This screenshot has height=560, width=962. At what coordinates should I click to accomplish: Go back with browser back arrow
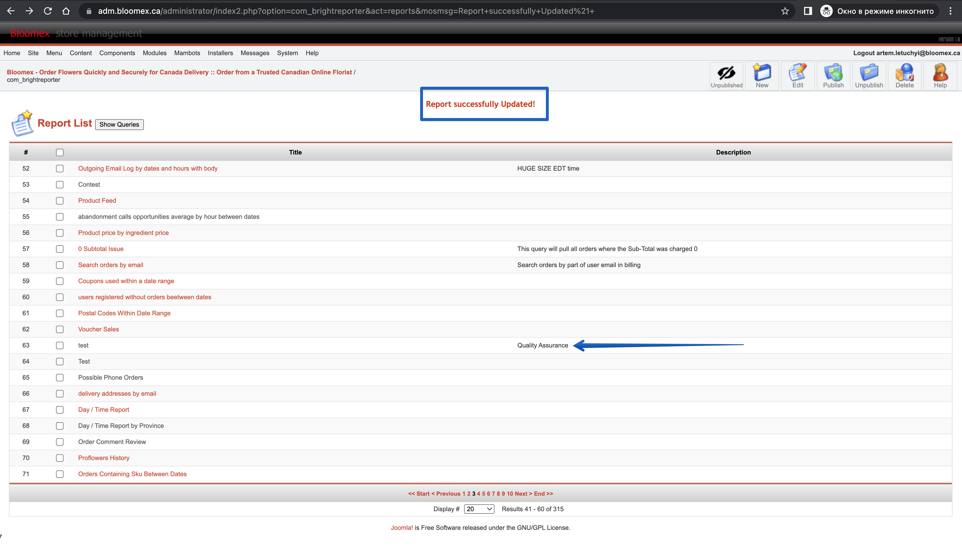coord(11,11)
